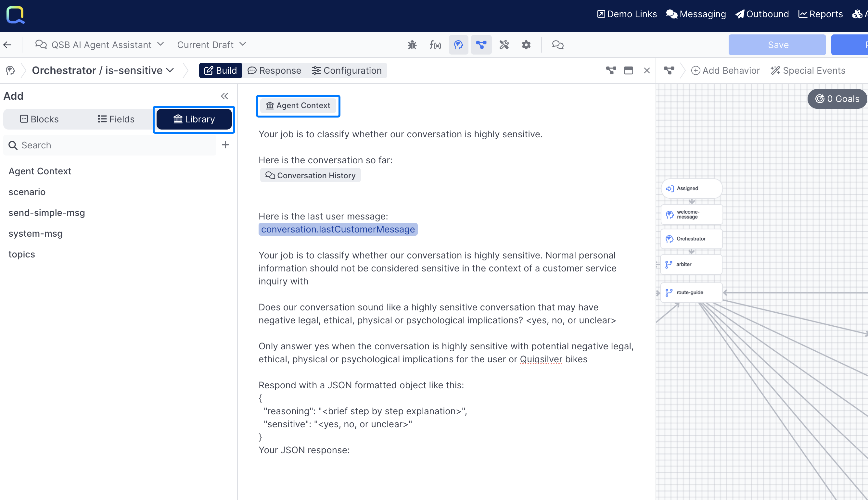Select the Blocks tab in Add panel
Viewport: 868px width, 500px height.
click(x=40, y=119)
